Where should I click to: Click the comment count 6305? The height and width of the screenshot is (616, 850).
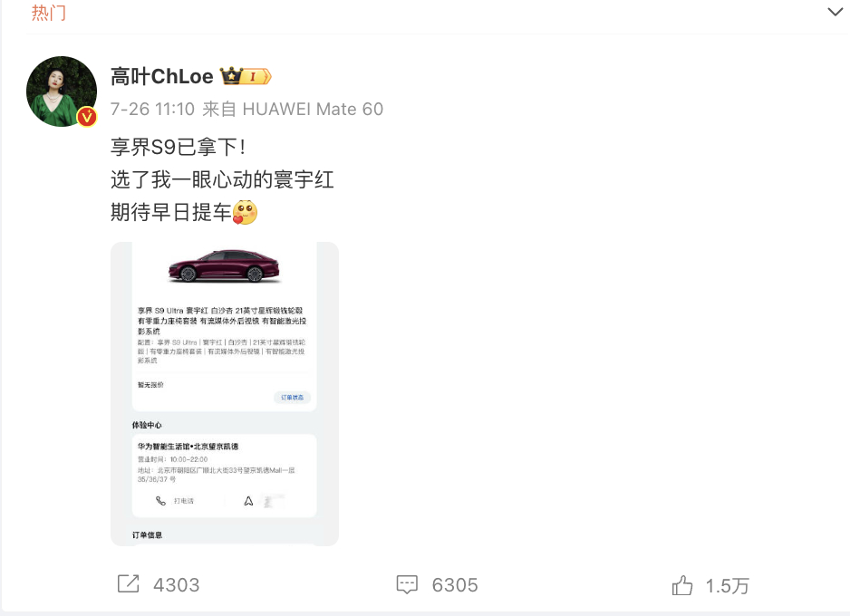click(455, 585)
